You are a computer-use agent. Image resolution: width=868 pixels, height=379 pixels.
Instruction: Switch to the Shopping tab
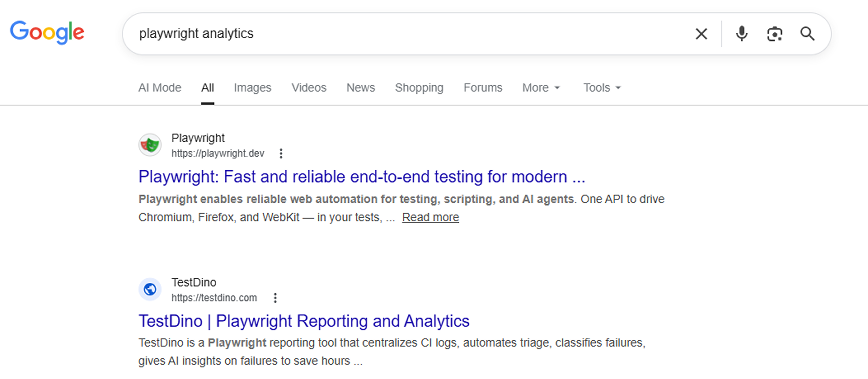tap(419, 88)
